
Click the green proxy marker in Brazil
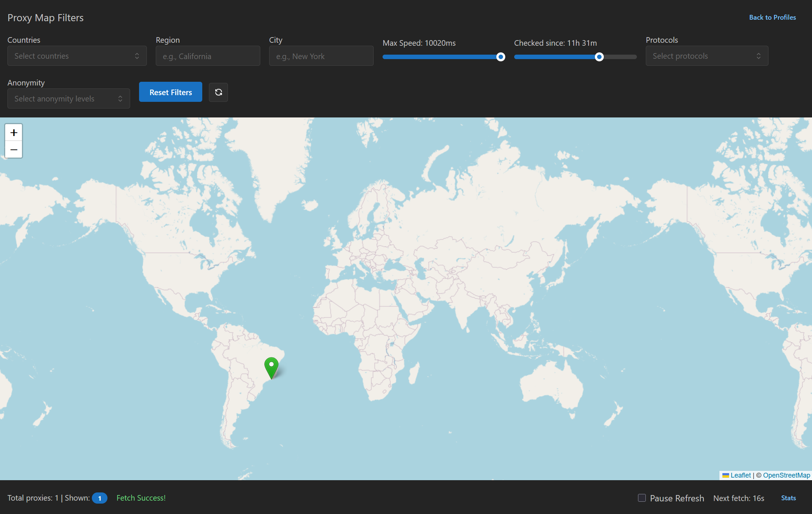271,366
